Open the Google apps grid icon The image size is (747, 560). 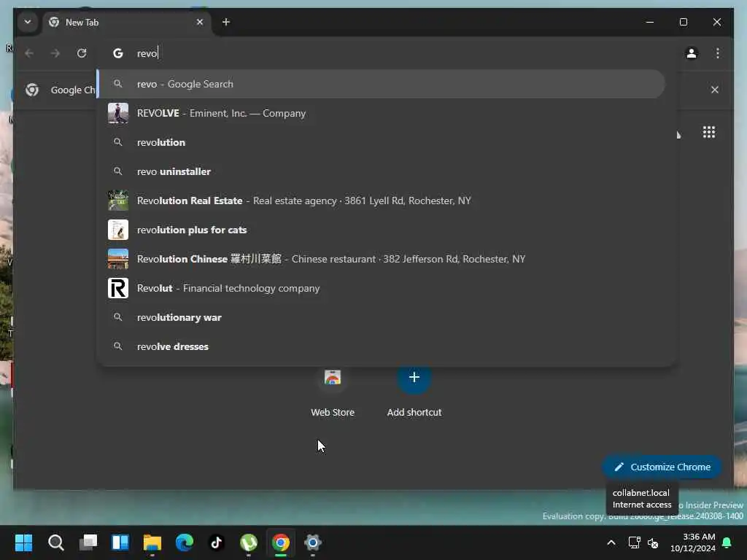coord(709,132)
